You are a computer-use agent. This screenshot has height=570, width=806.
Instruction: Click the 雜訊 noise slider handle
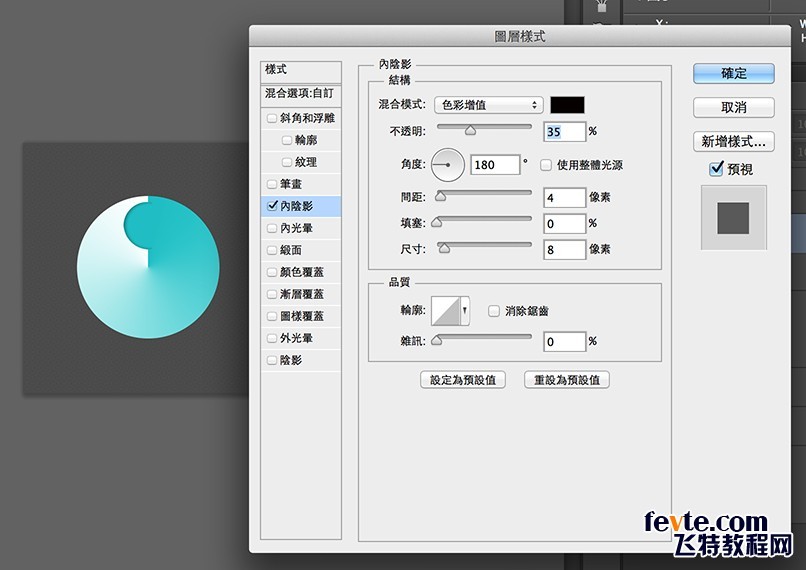[x=437, y=340]
